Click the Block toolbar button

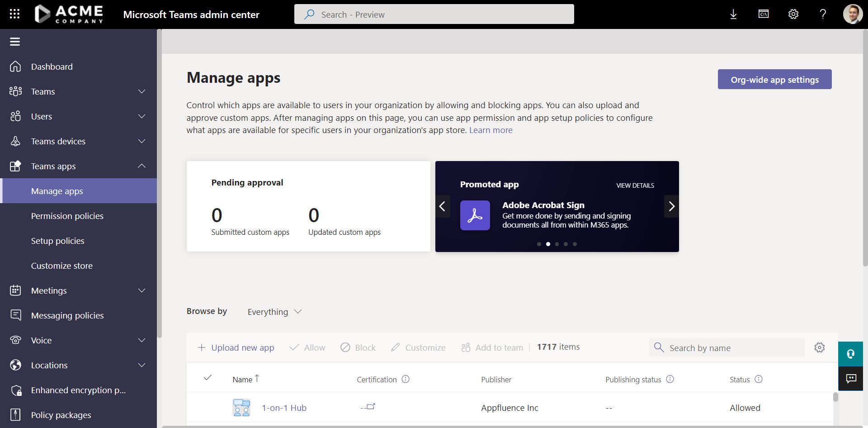tap(358, 347)
